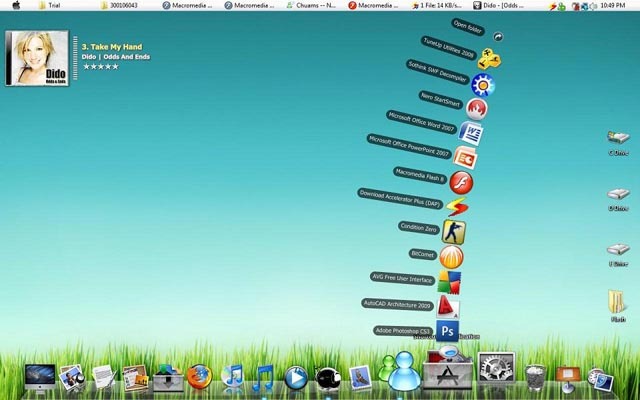The width and height of the screenshot is (640, 400).
Task: Open Microsoft Office PowerPoint 2007
Action: 465,157
